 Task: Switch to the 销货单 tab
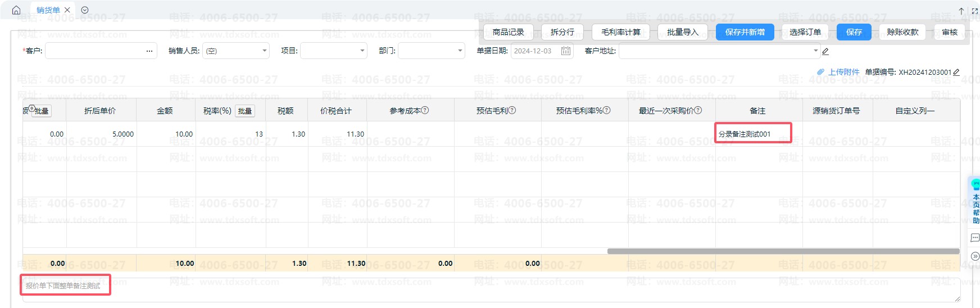pos(48,10)
